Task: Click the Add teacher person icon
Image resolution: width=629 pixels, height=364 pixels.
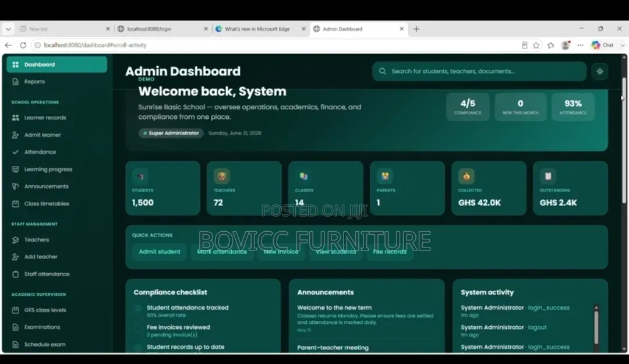Action: click(x=15, y=257)
